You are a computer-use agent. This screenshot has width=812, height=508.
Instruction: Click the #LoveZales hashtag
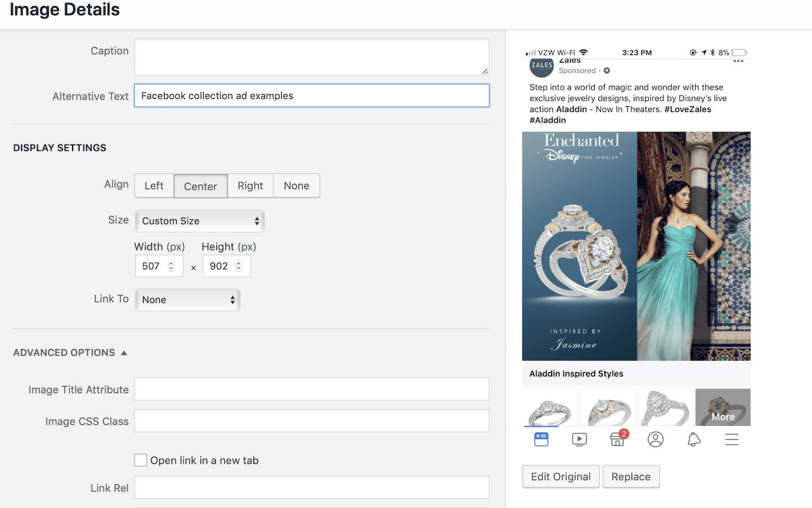pyautogui.click(x=688, y=109)
